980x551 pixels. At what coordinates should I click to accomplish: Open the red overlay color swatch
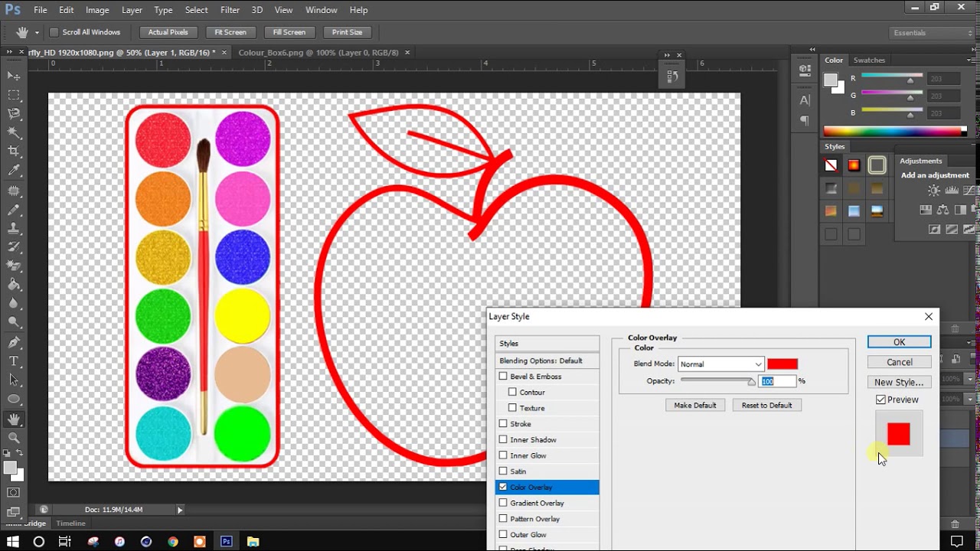pos(782,364)
